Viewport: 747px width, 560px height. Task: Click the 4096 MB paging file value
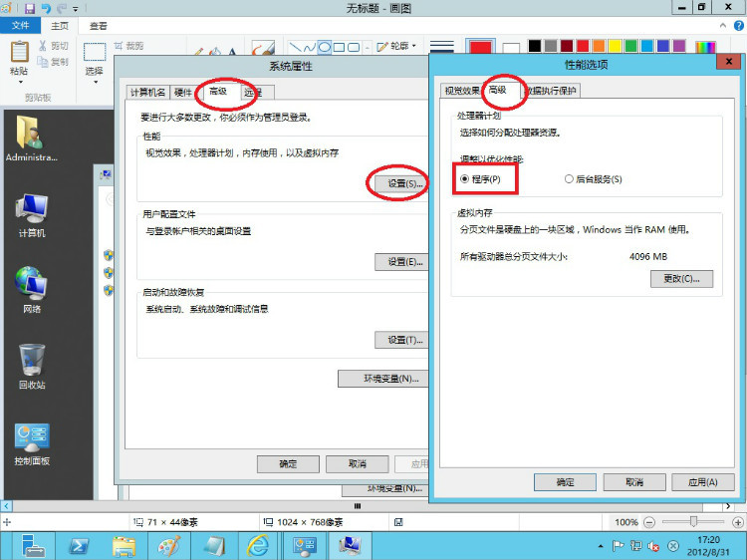coord(648,257)
